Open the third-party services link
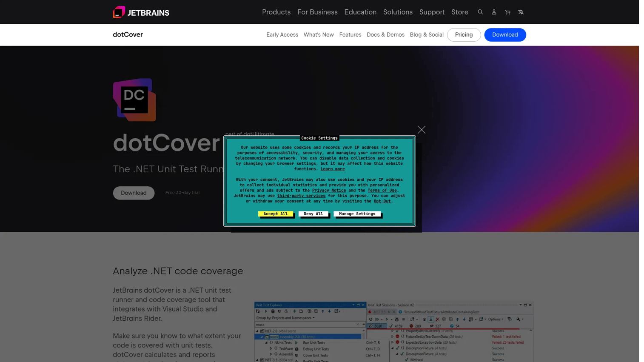Image resolution: width=644 pixels, height=362 pixels. coord(301,196)
